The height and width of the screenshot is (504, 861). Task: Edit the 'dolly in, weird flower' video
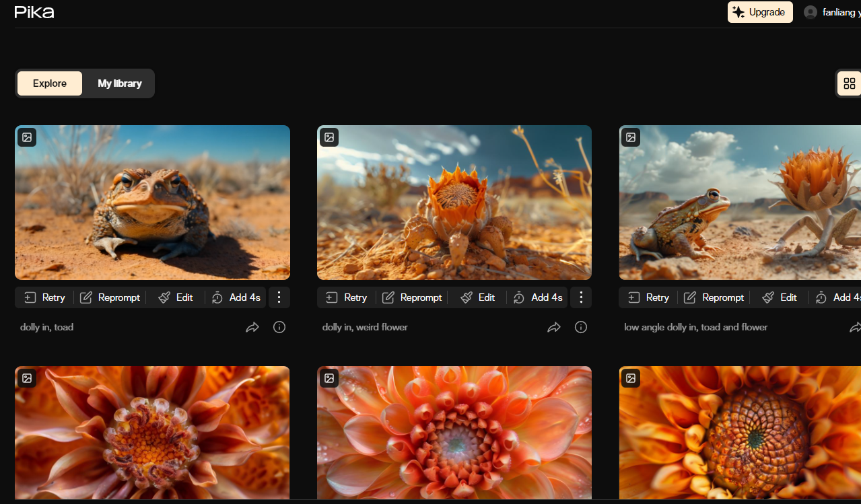tap(478, 297)
